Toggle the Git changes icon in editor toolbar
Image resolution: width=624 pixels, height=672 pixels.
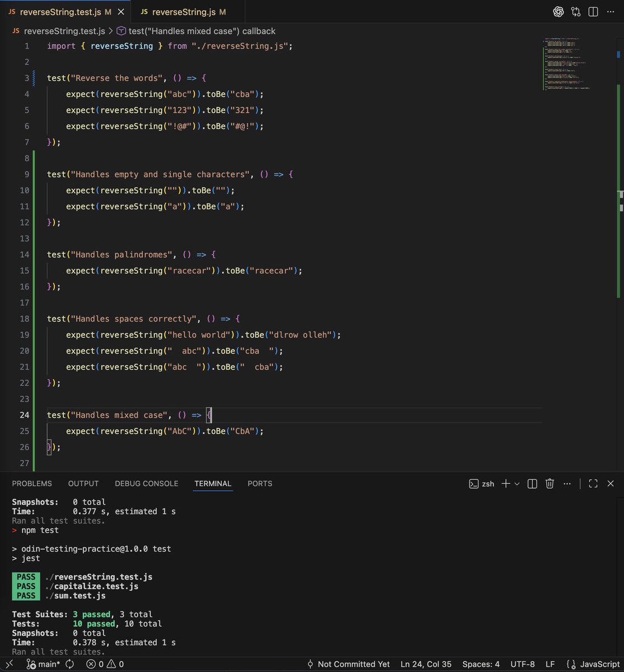pyautogui.click(x=576, y=11)
